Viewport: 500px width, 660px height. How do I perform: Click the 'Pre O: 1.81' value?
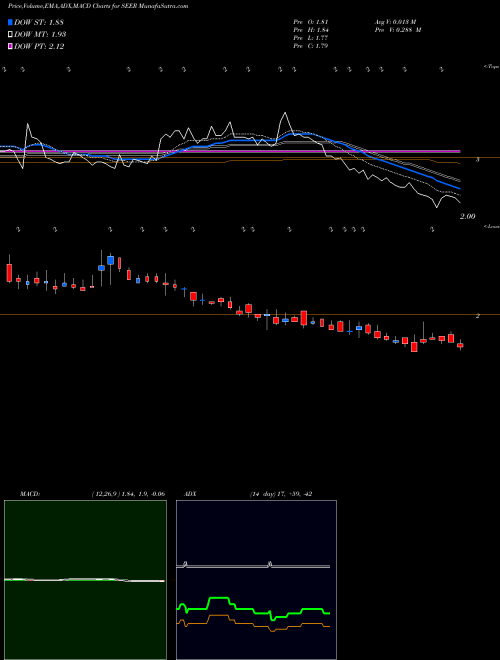311,21
